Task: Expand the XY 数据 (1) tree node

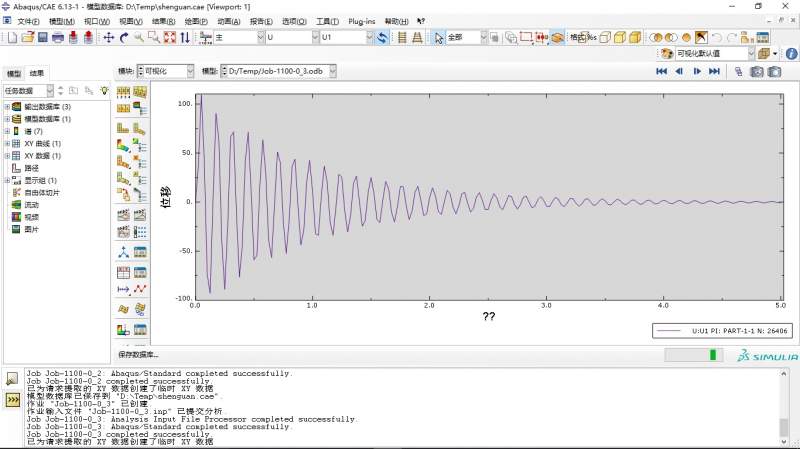Action: coord(6,156)
